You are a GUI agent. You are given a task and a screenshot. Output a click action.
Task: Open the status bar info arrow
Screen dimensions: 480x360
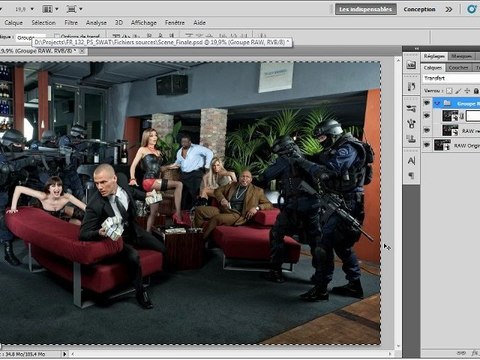(x=64, y=354)
